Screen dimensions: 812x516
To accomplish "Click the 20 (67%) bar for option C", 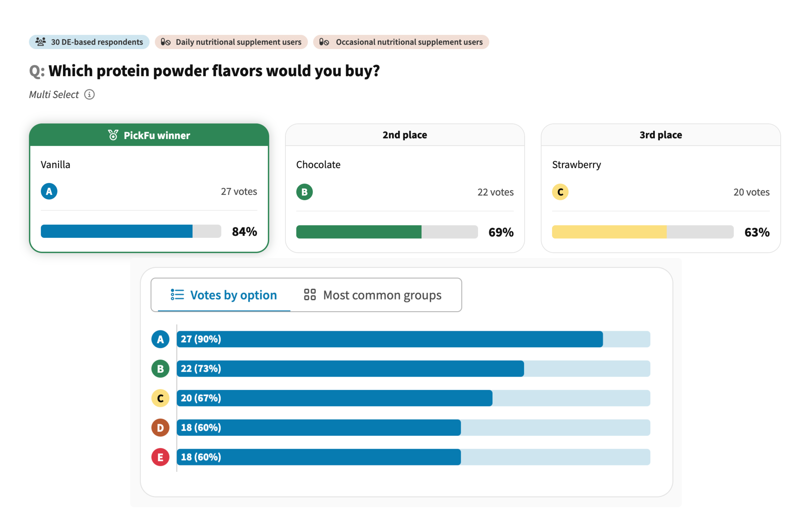I will (334, 398).
